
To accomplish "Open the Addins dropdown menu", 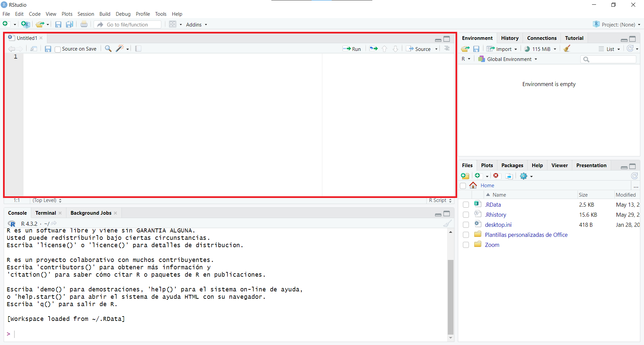I will [x=197, y=24].
